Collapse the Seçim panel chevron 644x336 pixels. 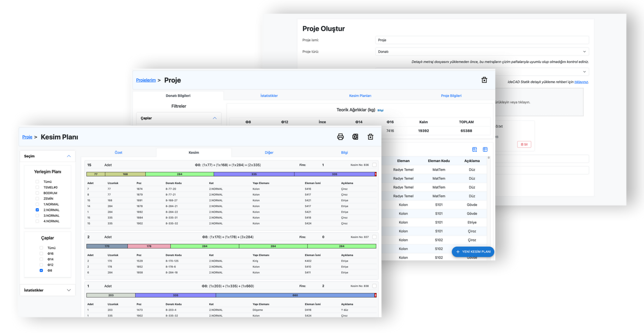click(x=69, y=156)
